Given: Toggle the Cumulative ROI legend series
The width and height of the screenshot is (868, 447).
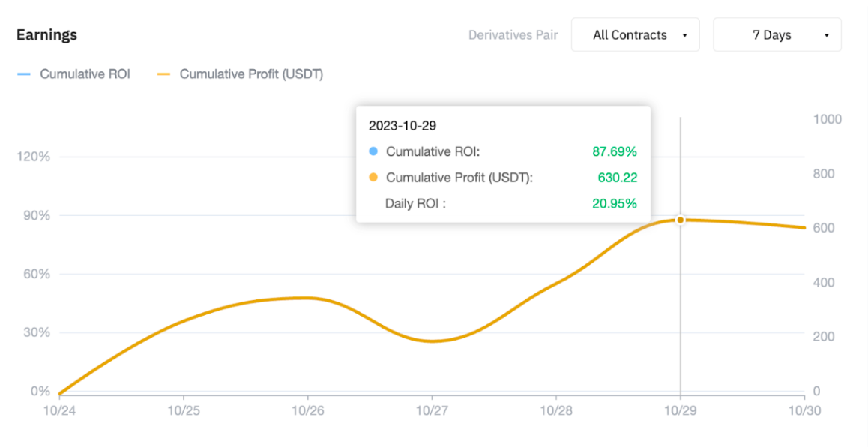Looking at the screenshot, I should coord(85,74).
